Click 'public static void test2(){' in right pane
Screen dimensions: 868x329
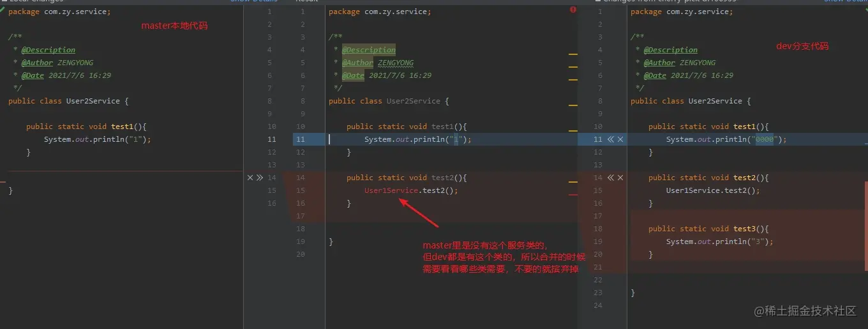708,178
